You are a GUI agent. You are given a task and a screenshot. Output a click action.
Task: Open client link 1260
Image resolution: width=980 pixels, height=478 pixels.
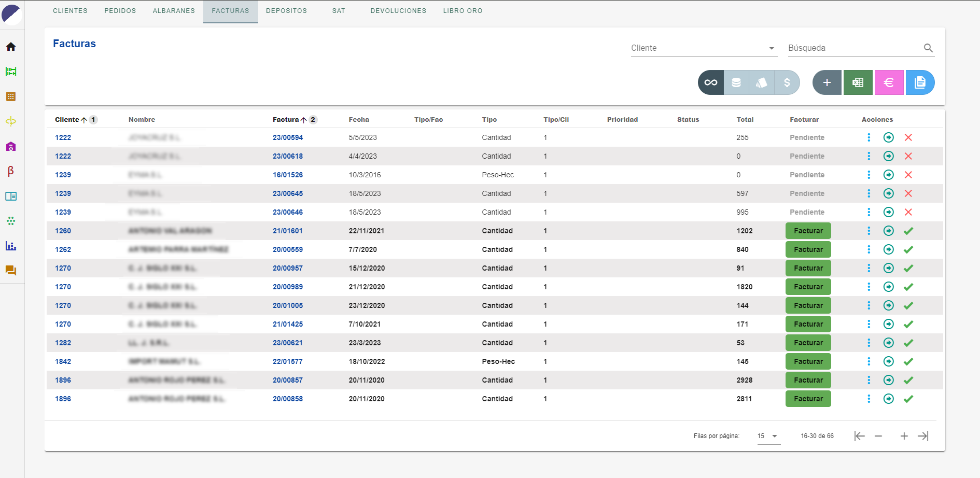(x=63, y=231)
